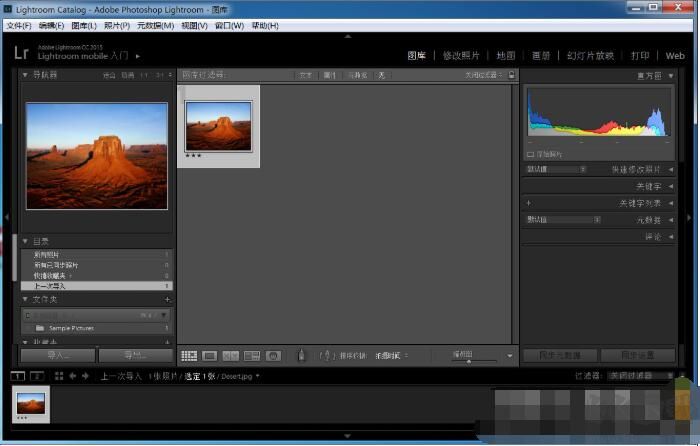700x446 pixels.
Task: Toggle main window display button 1
Action: [17, 376]
